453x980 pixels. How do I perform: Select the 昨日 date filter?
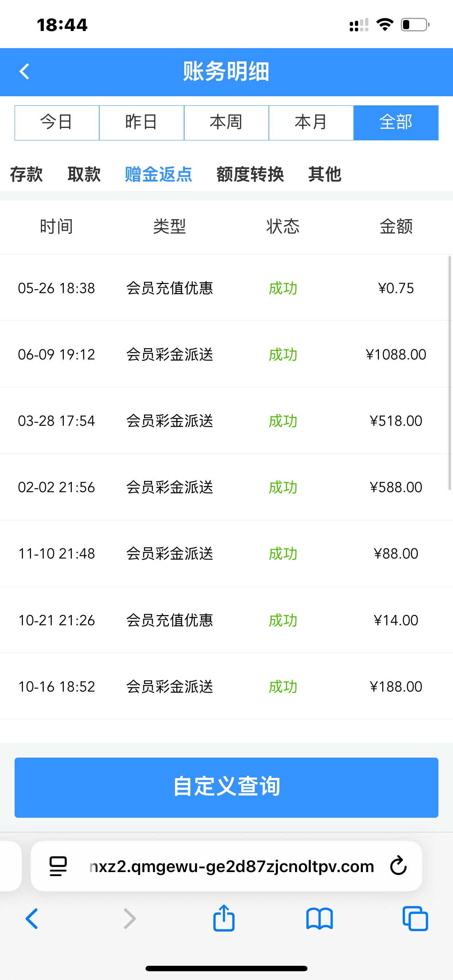point(142,122)
